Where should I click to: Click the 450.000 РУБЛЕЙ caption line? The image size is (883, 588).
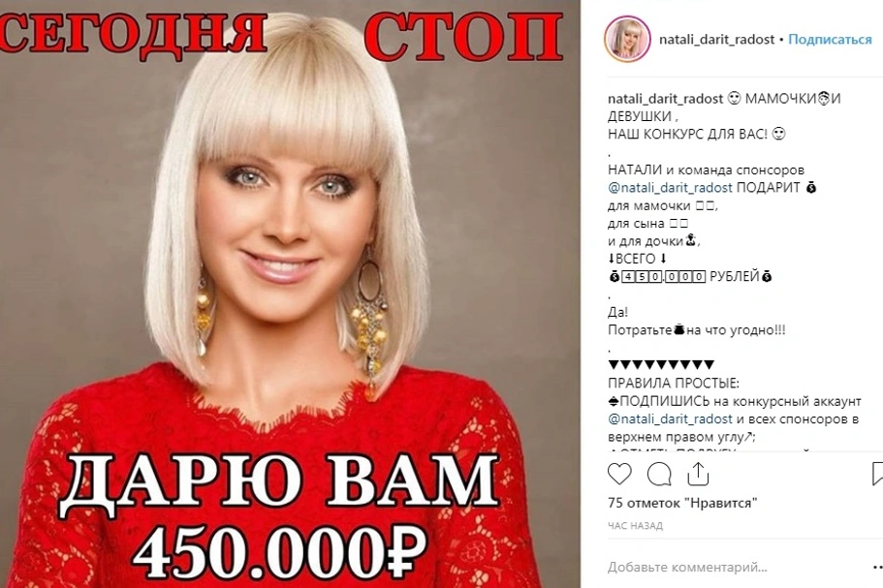[x=690, y=276]
